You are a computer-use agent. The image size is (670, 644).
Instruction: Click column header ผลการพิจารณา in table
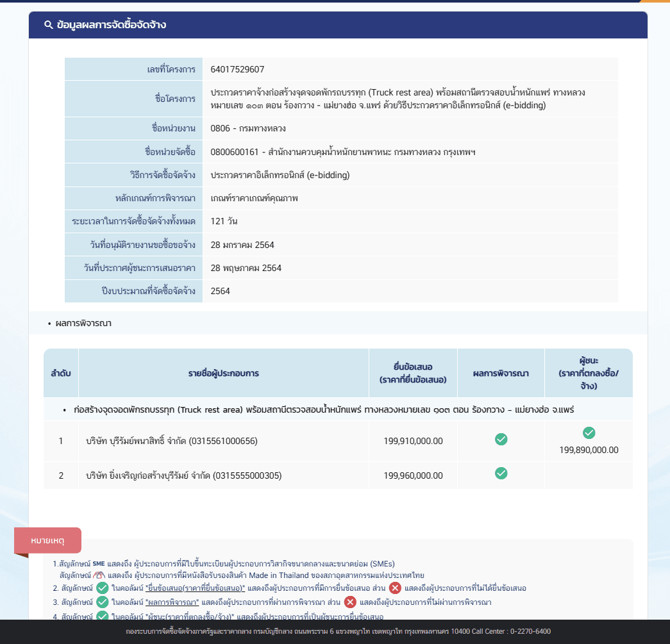[x=501, y=373]
